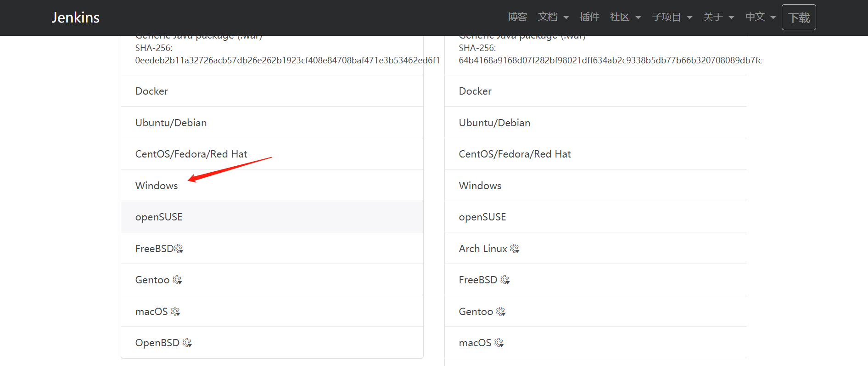This screenshot has height=366, width=868.
Task: Select Windows in the right column
Action: click(596, 185)
